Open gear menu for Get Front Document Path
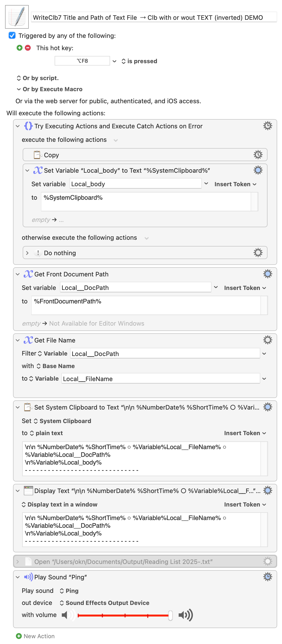 [x=267, y=274]
